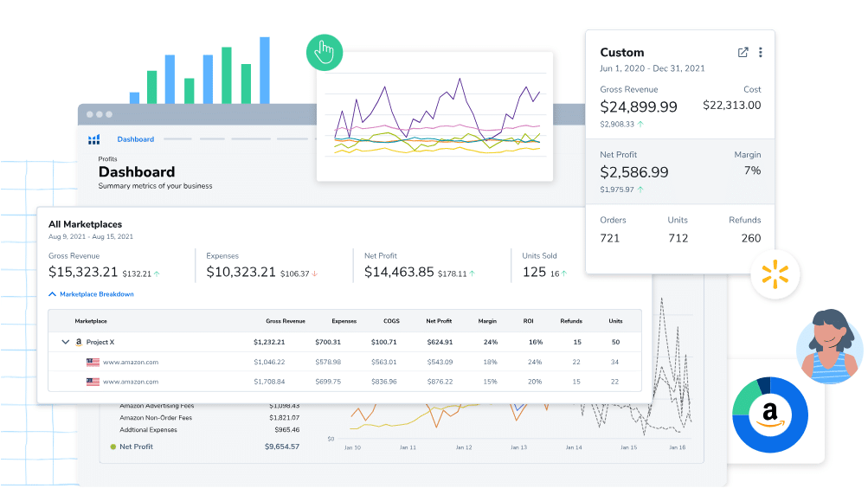The height and width of the screenshot is (495, 868).
Task: Click the tallest blue bar in the bar chart
Action: [265, 70]
